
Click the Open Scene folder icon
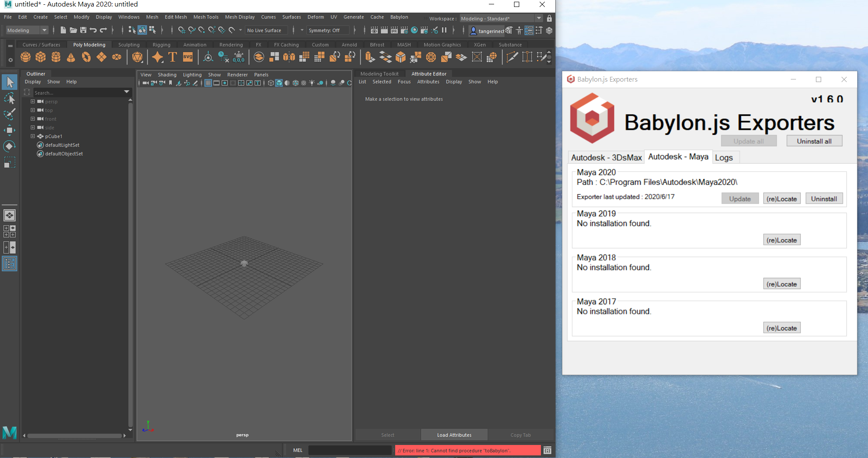(x=73, y=30)
